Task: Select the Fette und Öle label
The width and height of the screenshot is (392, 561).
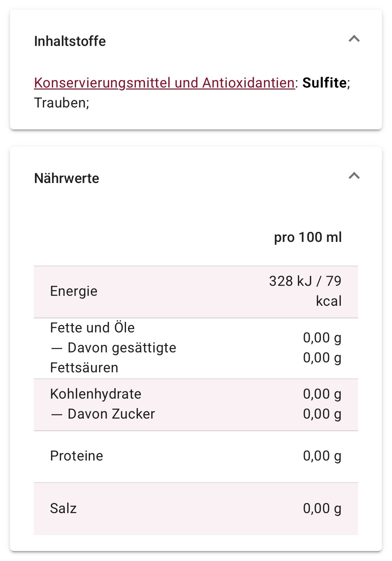Action: coord(92,328)
